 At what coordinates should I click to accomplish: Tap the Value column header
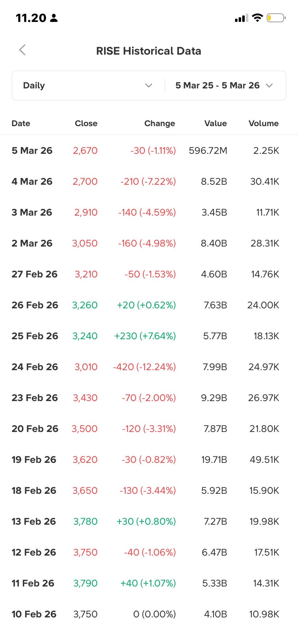coord(215,123)
